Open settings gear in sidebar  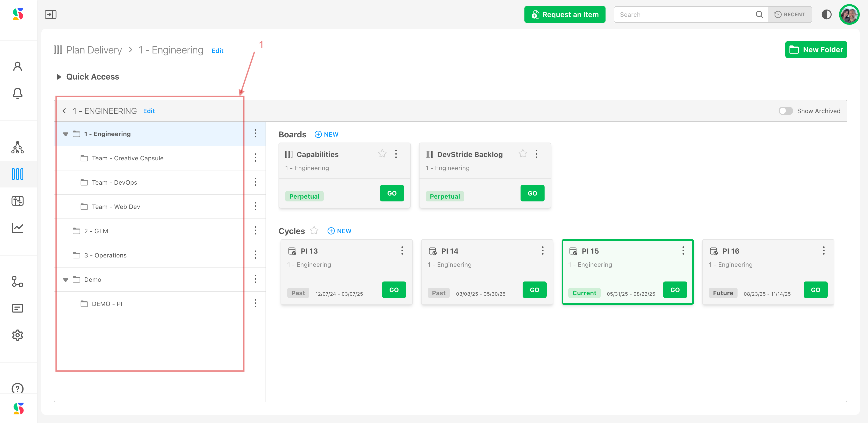18,335
